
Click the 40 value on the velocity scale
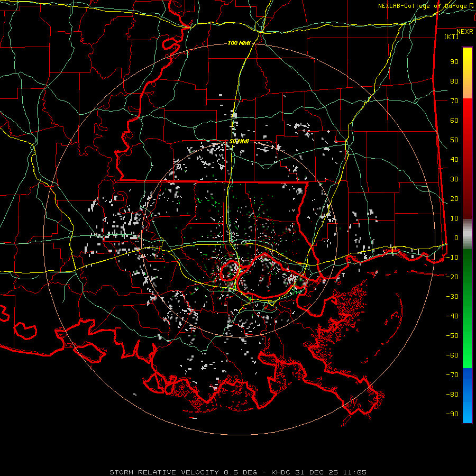(x=454, y=159)
